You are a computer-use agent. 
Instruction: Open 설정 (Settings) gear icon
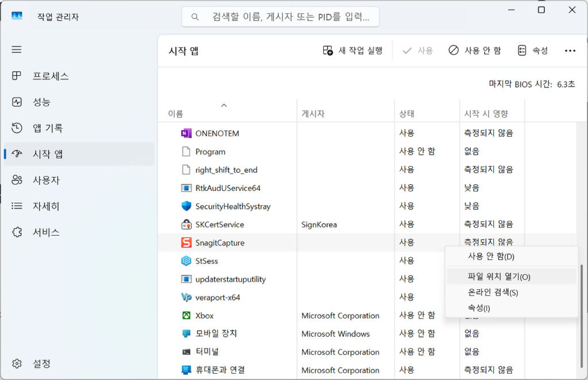tap(17, 363)
